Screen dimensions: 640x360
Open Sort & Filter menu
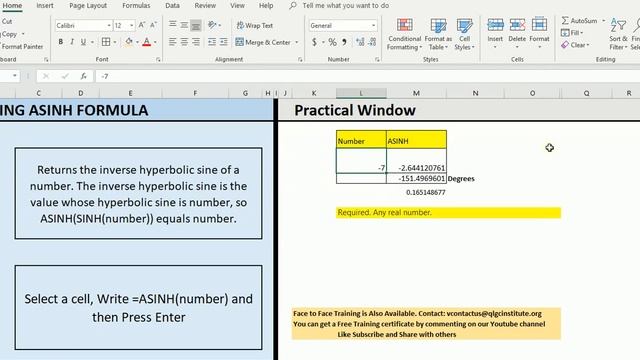[x=618, y=34]
